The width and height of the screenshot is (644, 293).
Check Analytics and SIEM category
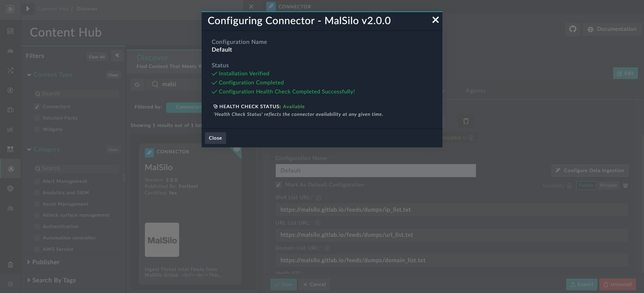tap(37, 193)
